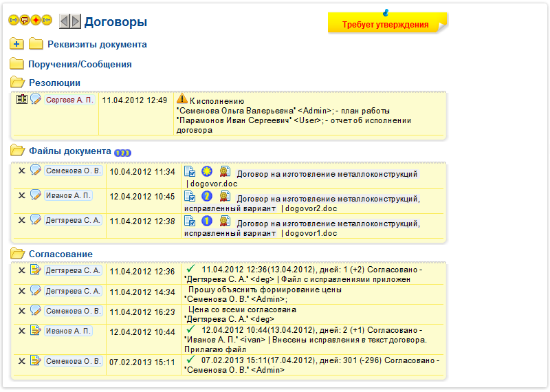
Task: Delete the dogovor2.doc file row with X
Action: tap(22, 195)
